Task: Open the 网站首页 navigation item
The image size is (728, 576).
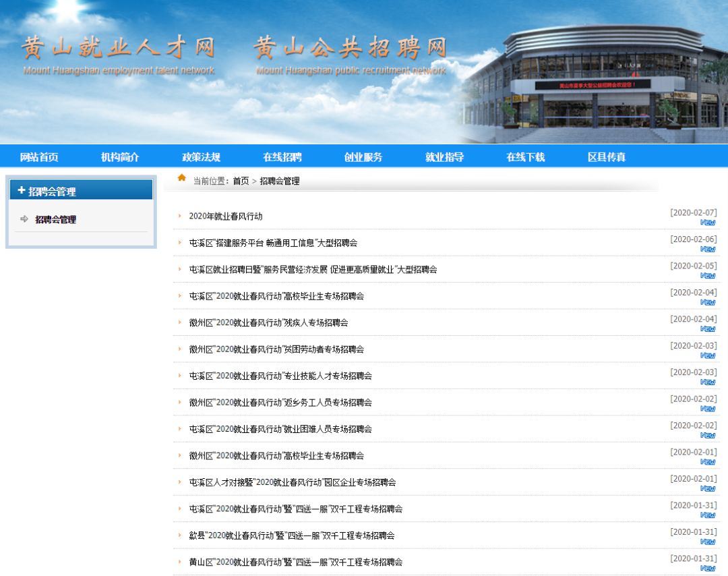Action: click(39, 157)
